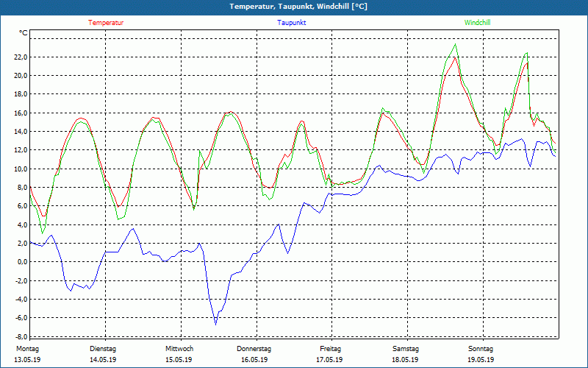Click the Freitag day label

pos(330,349)
